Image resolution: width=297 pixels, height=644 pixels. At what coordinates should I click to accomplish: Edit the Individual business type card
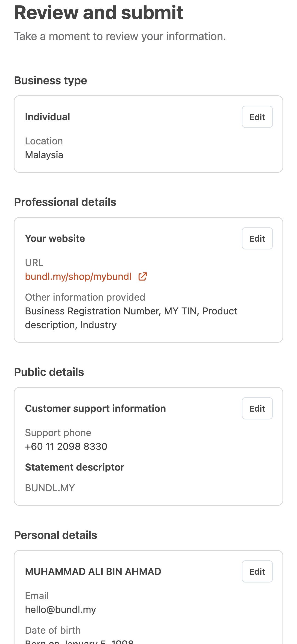coord(257,117)
